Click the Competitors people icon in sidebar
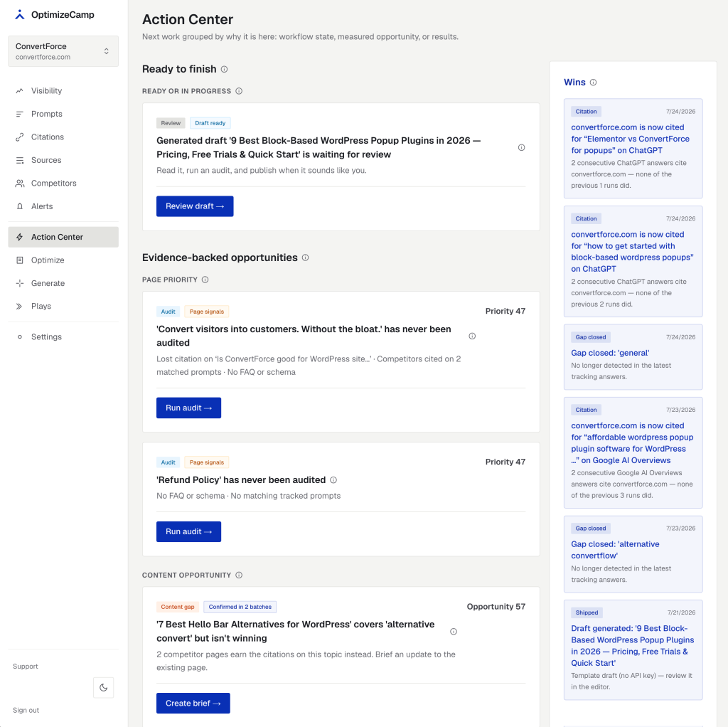728x727 pixels. click(19, 184)
